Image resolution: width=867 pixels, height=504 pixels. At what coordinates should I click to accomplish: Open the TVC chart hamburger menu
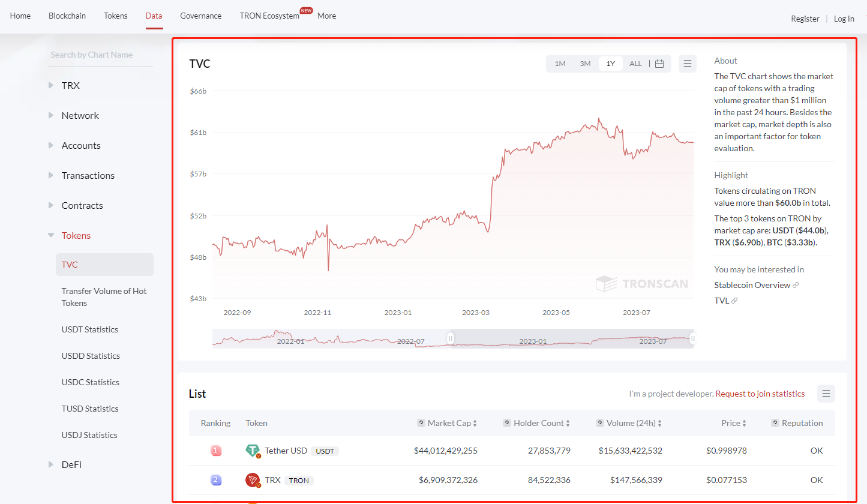tap(688, 64)
